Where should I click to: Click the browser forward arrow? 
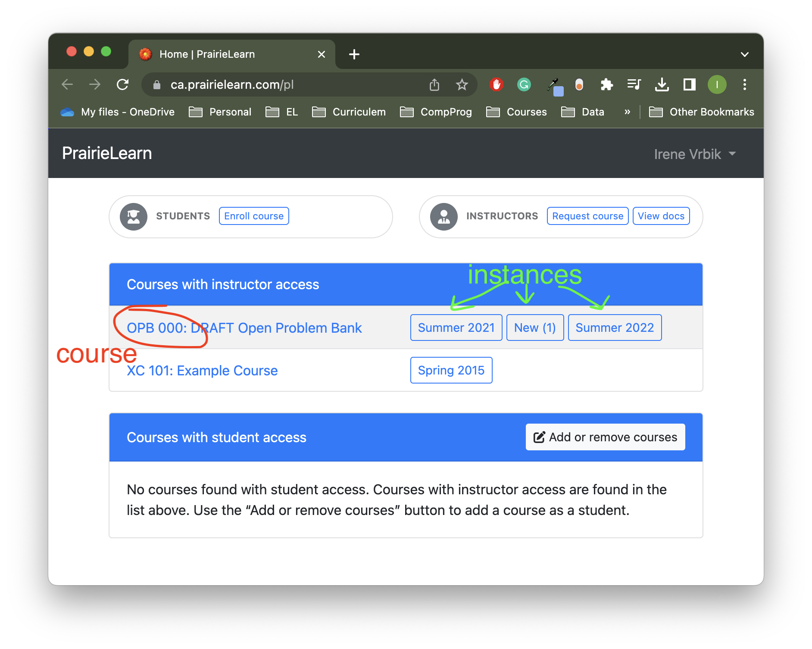pyautogui.click(x=95, y=84)
